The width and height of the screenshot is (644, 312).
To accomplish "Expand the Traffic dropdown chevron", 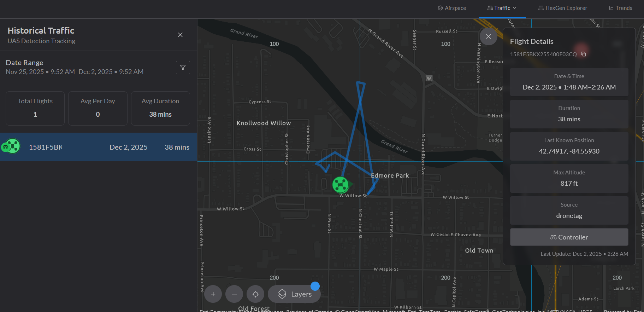I will click(515, 8).
